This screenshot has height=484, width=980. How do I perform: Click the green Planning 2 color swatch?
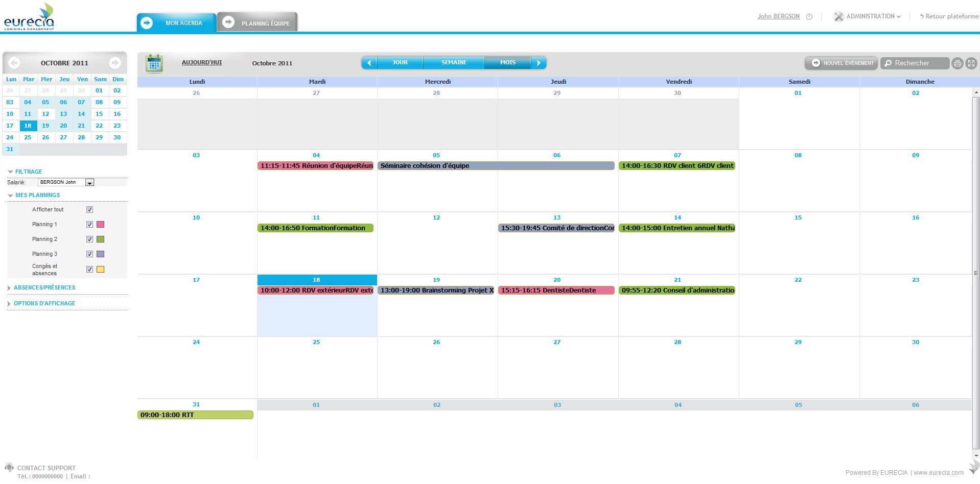coord(101,239)
